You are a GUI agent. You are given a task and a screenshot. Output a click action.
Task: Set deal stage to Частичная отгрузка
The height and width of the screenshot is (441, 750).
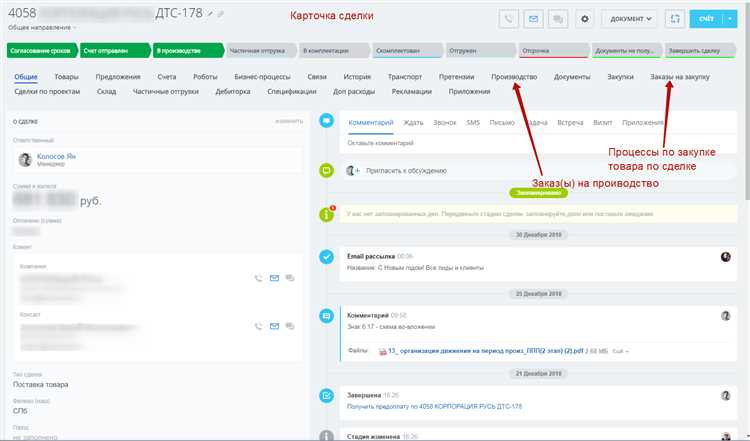coord(260,51)
